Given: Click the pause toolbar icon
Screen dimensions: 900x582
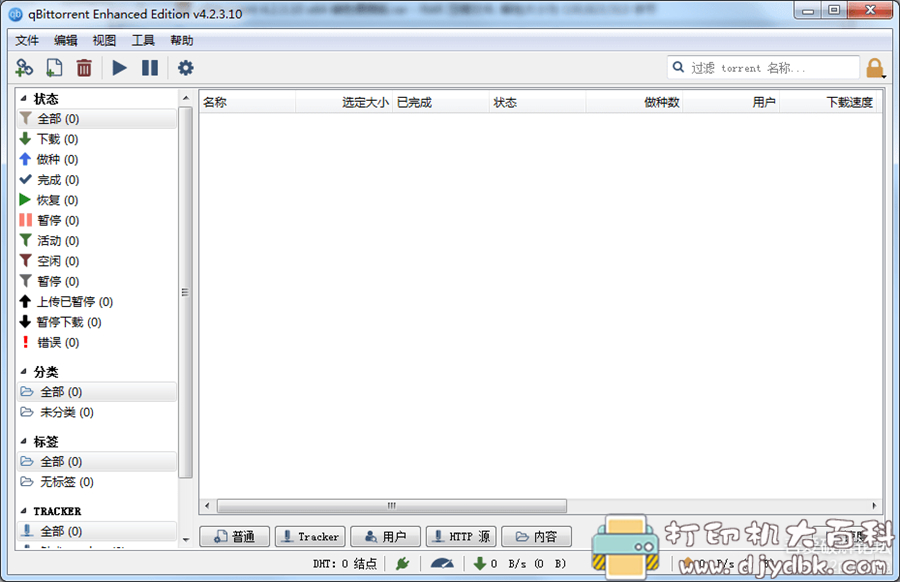Looking at the screenshot, I should pyautogui.click(x=150, y=68).
